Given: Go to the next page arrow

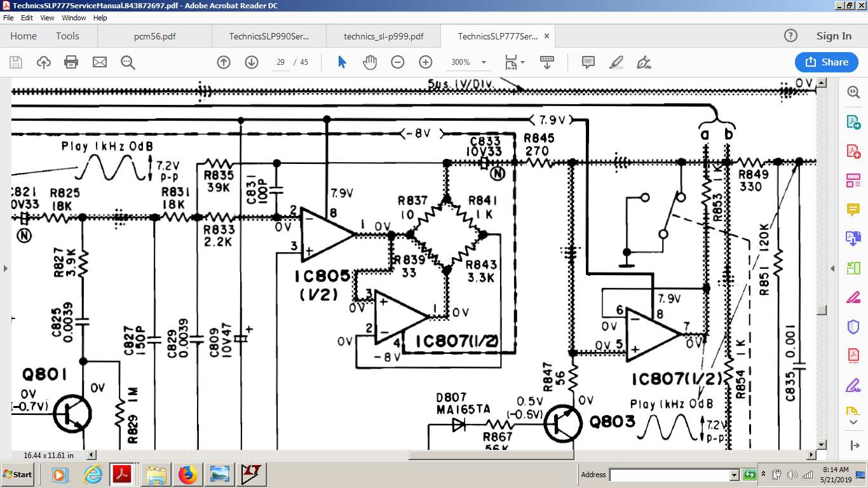Looking at the screenshot, I should [x=252, y=62].
